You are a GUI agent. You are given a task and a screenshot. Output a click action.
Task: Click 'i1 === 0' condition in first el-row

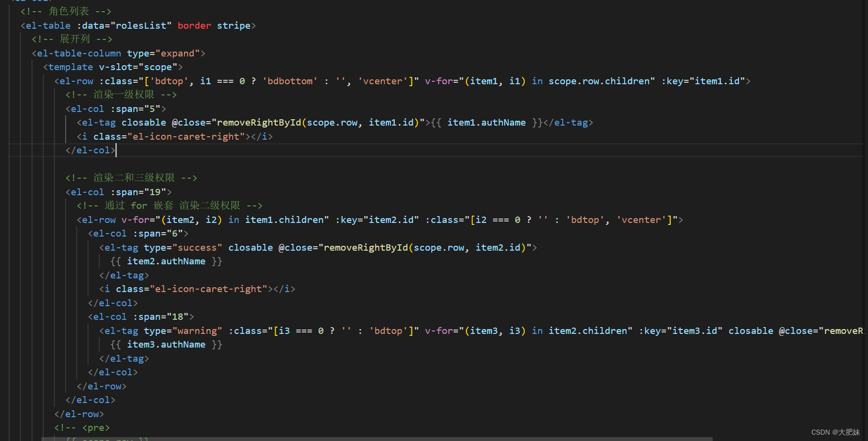tap(222, 81)
